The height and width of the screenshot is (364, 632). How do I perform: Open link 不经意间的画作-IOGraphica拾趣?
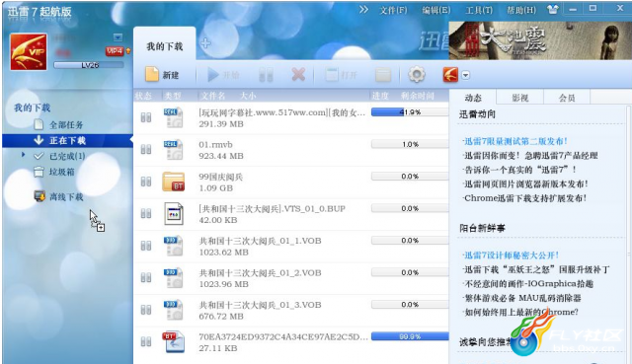pos(529,284)
